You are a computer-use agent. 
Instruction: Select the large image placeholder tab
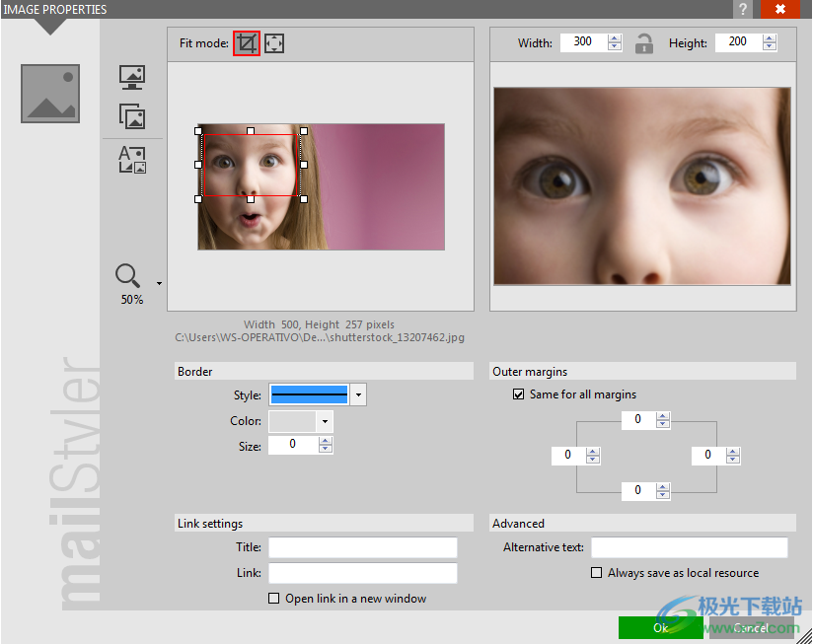[x=50, y=93]
